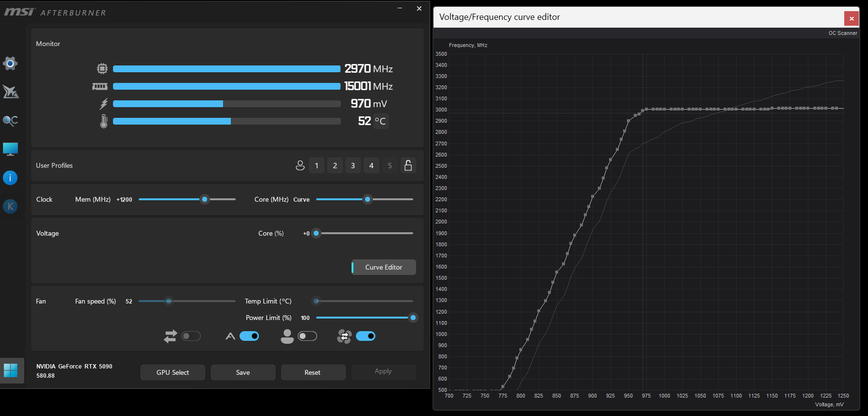Click the 'NVIDIA GeForce RTX 5090' GPU name
Viewport: 868px width, 416px height.
pos(74,367)
